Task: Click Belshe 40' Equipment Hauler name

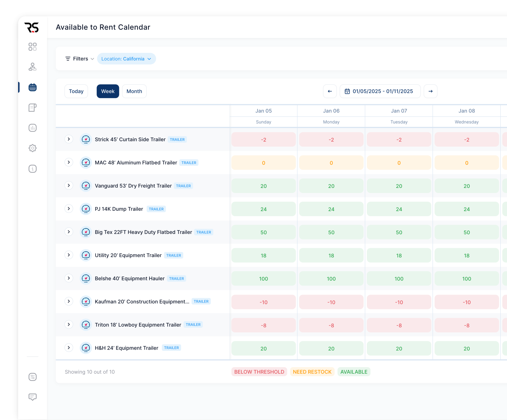Action: [x=130, y=278]
